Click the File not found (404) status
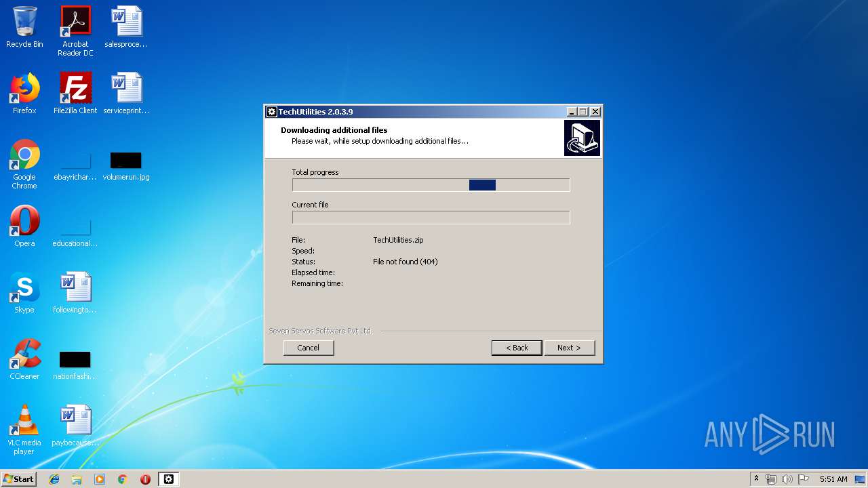 click(x=406, y=262)
